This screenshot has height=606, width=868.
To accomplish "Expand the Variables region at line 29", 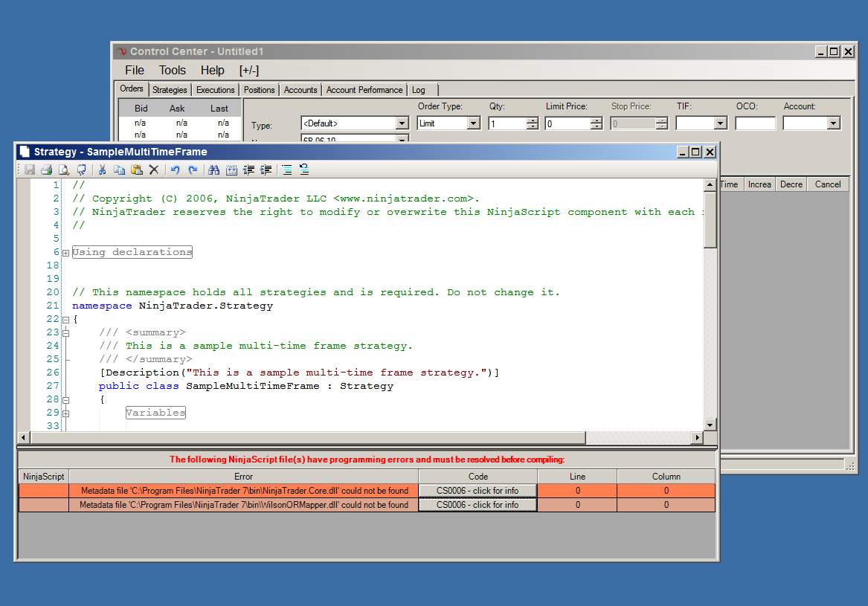I will pyautogui.click(x=66, y=413).
